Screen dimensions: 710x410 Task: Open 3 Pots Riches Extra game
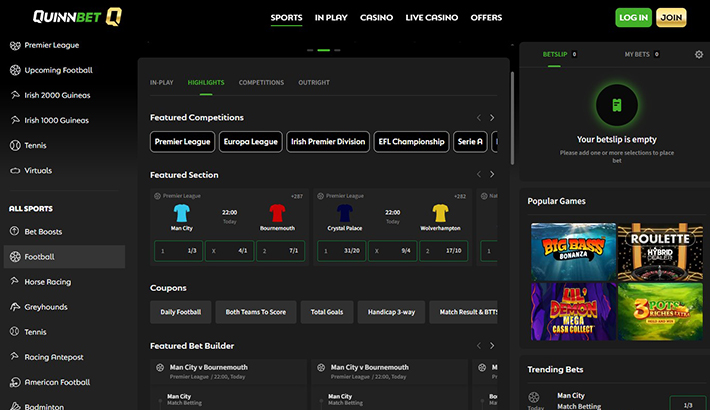(660, 312)
